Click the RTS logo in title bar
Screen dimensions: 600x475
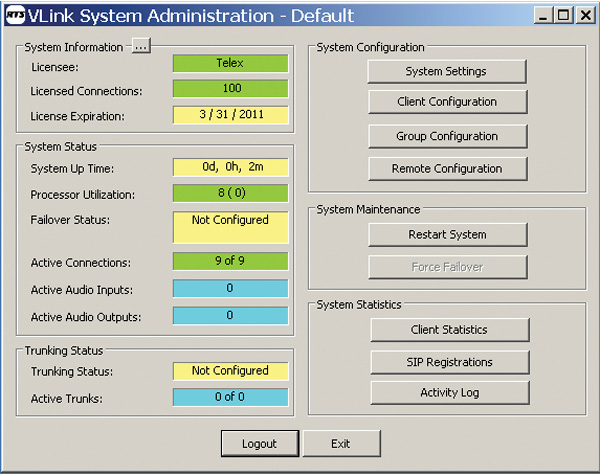click(18, 16)
